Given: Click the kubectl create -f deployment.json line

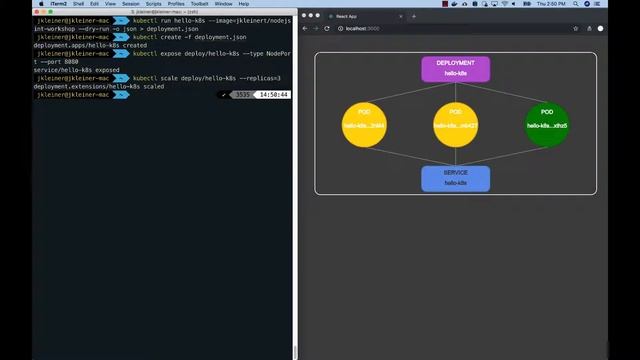Looking at the screenshot, I should click(189, 37).
